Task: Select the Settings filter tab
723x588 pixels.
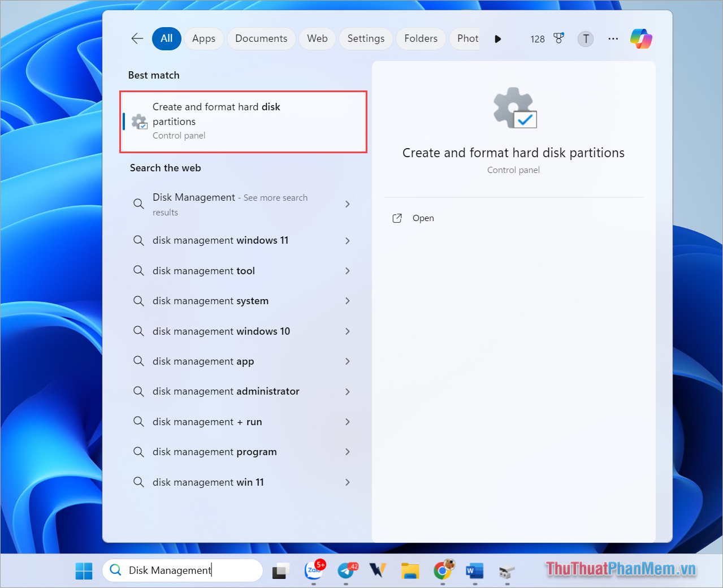Action: (365, 38)
